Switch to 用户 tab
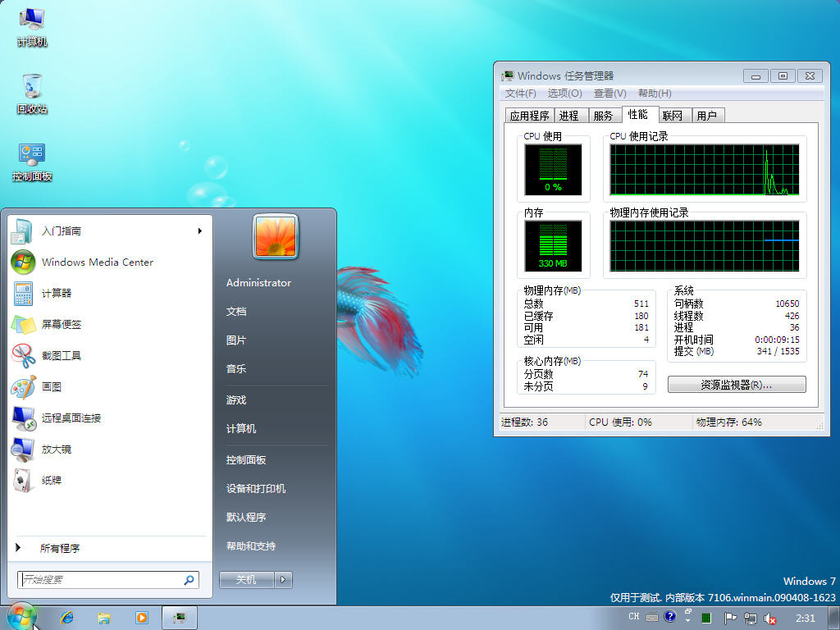The width and height of the screenshot is (840, 630). [707, 116]
